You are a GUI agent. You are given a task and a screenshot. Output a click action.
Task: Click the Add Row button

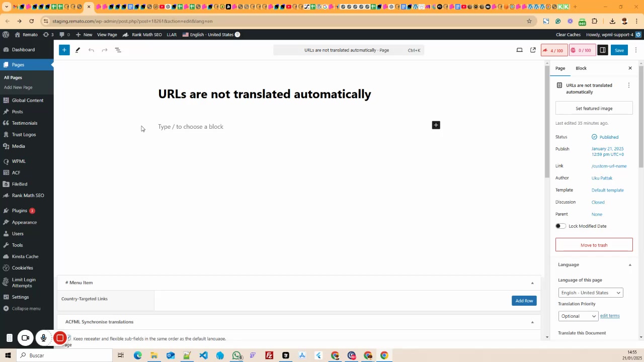[x=524, y=301]
